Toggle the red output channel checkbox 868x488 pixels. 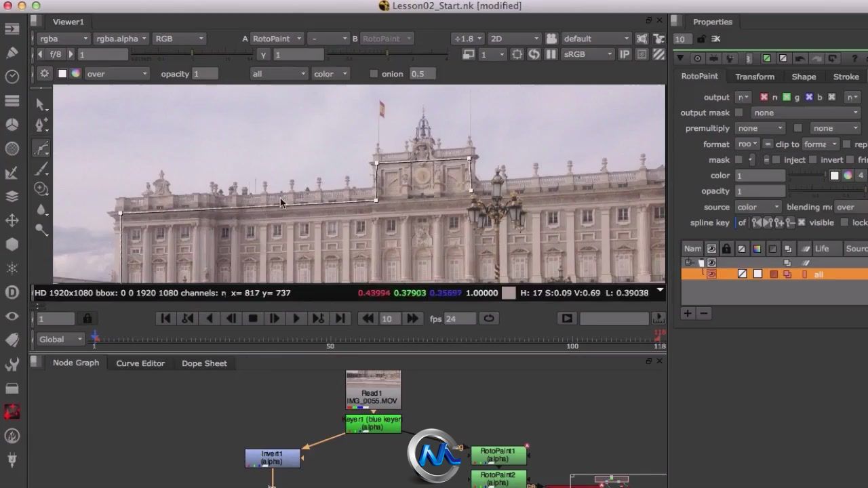click(764, 97)
